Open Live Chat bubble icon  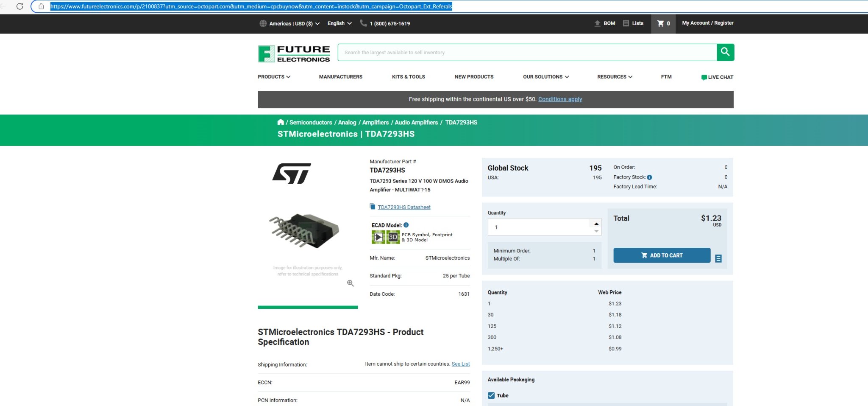pos(704,77)
